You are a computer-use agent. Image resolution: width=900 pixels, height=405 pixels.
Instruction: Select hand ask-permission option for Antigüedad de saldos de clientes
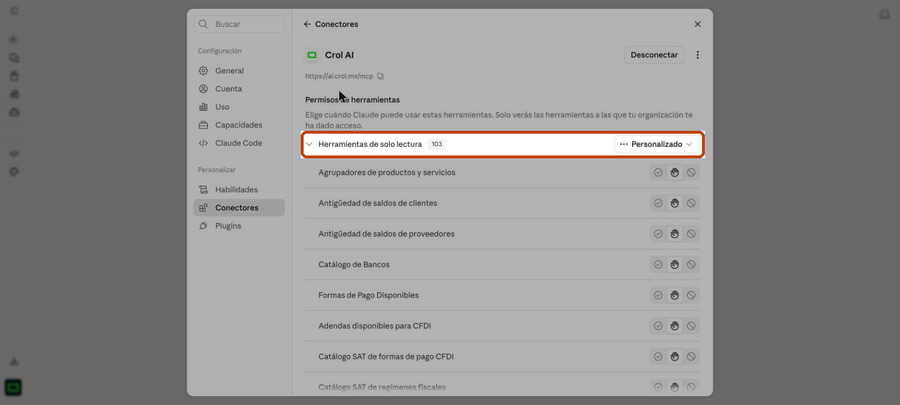click(x=675, y=203)
